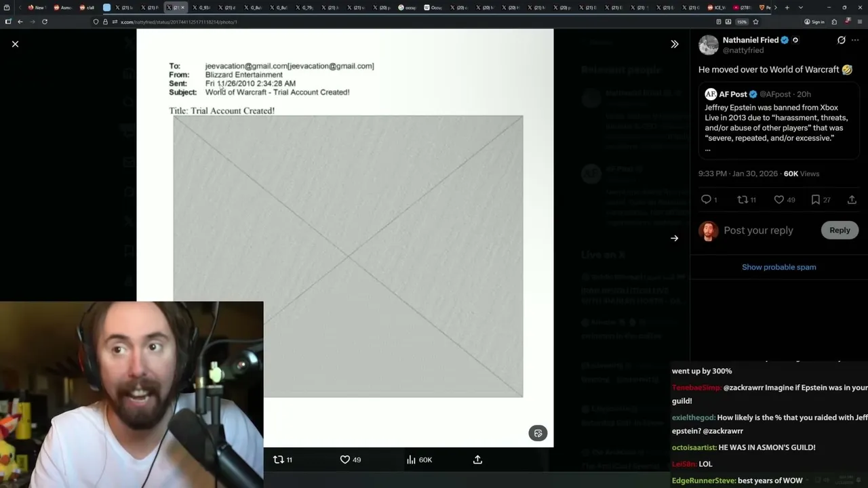The image size is (868, 488).
Task: Toggle reader view icon in address bar
Action: (719, 22)
